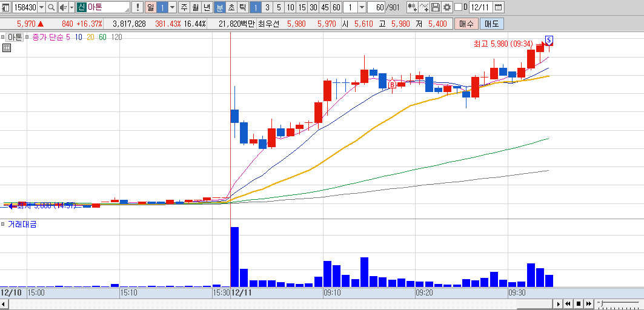Toggle the D checkbox near date
This screenshot has height=310, width=644.
point(459,7)
